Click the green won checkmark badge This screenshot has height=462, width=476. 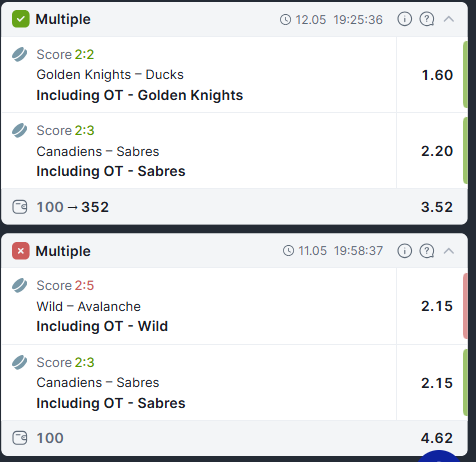(x=21, y=19)
